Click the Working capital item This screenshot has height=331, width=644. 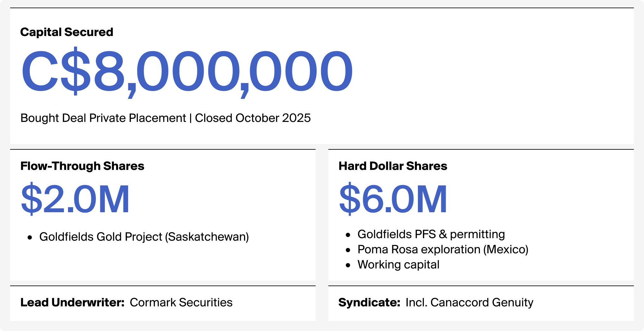pos(398,265)
